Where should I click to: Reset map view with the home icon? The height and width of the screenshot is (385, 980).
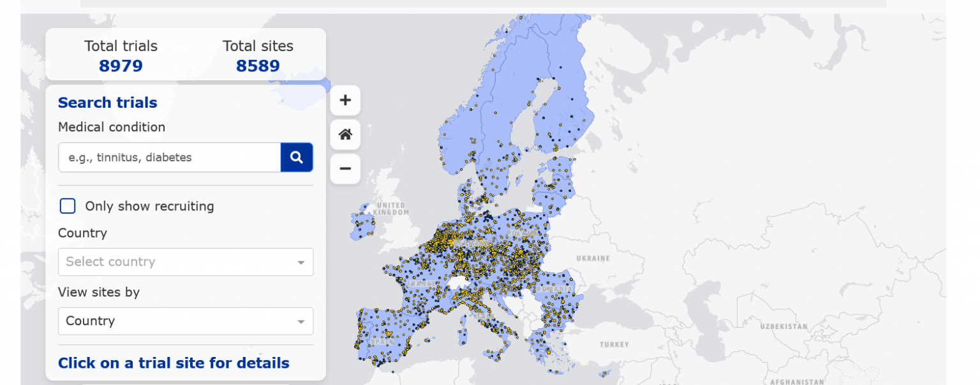tap(345, 134)
